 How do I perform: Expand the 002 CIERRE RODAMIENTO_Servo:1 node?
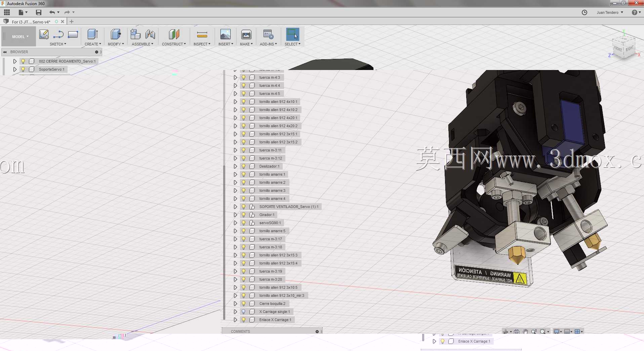tap(15, 61)
